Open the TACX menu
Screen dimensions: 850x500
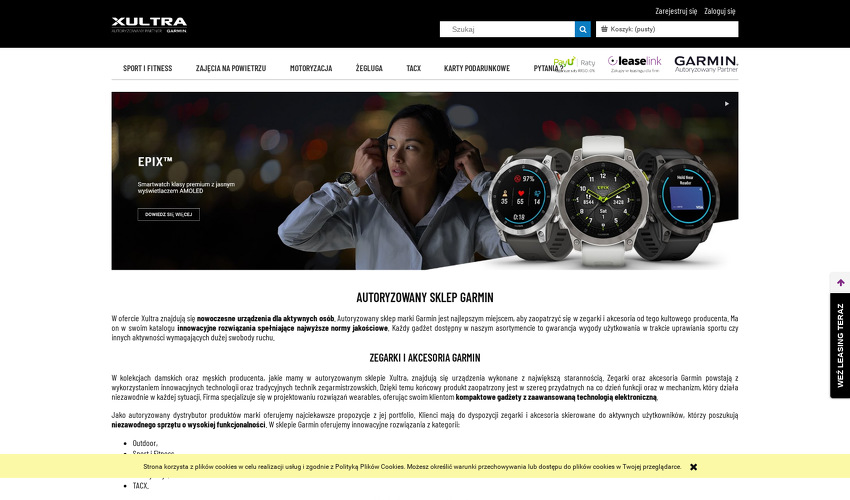[414, 68]
